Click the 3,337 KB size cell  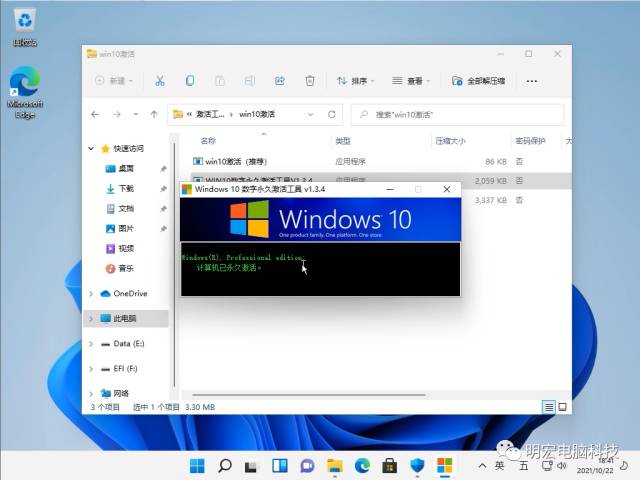tap(491, 200)
